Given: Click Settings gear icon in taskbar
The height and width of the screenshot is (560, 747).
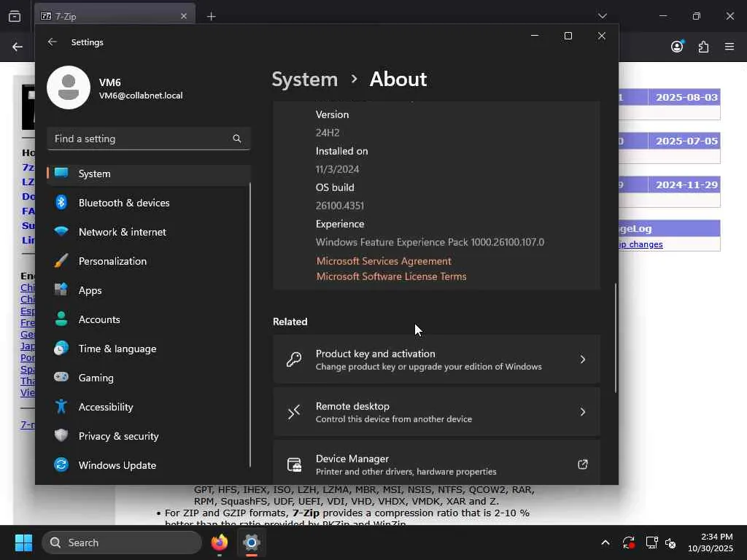Looking at the screenshot, I should [x=252, y=542].
